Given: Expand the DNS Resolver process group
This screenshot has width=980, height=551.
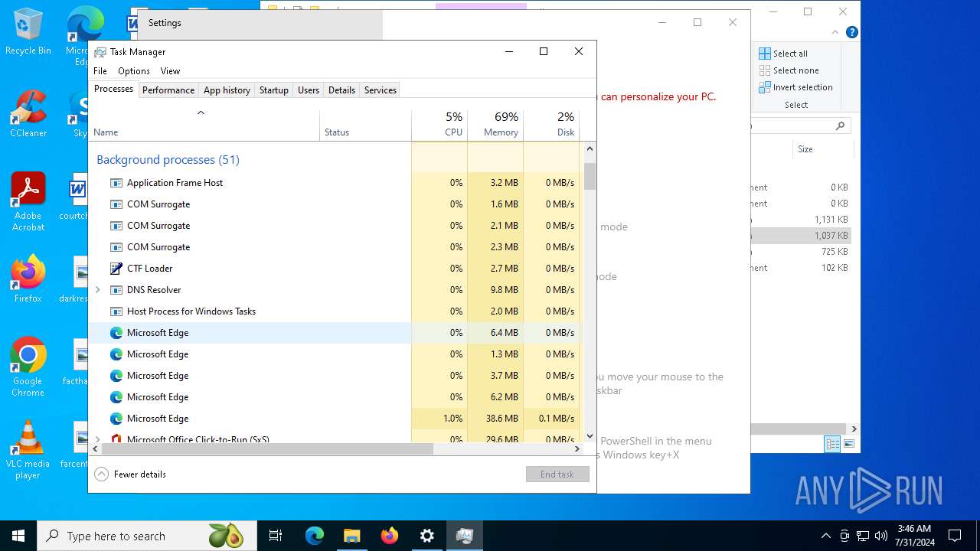Looking at the screenshot, I should [x=97, y=290].
